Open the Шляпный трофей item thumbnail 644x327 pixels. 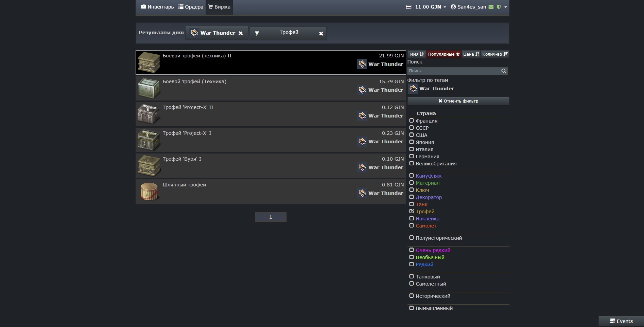pos(149,192)
